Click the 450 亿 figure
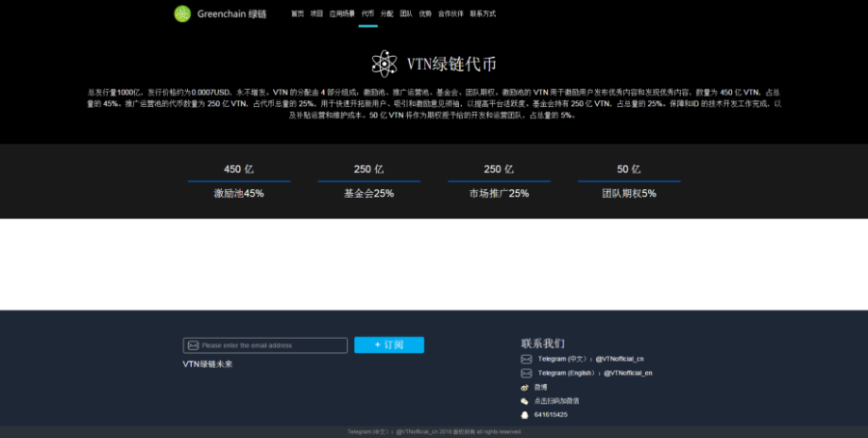This screenshot has width=868, height=438. (x=238, y=169)
